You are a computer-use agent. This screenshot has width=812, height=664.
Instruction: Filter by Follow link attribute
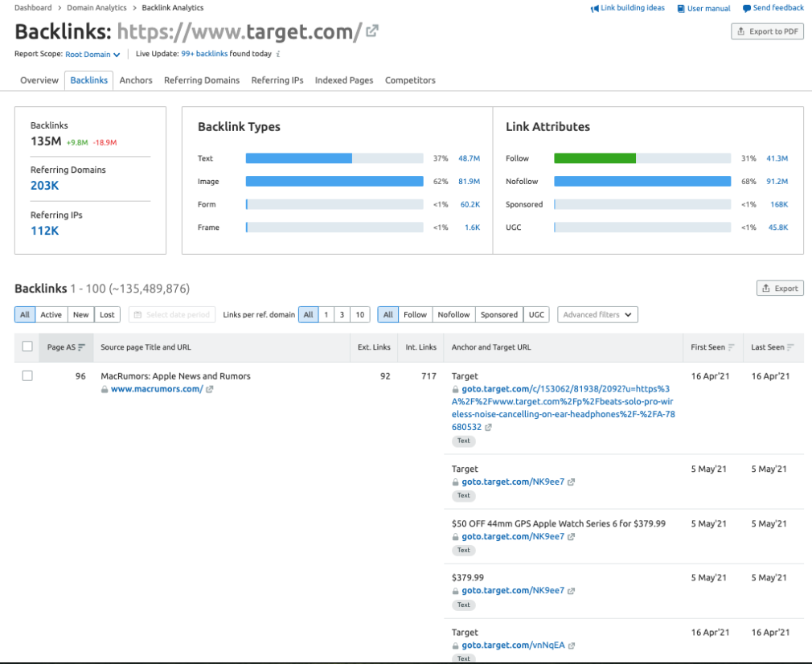coord(416,314)
